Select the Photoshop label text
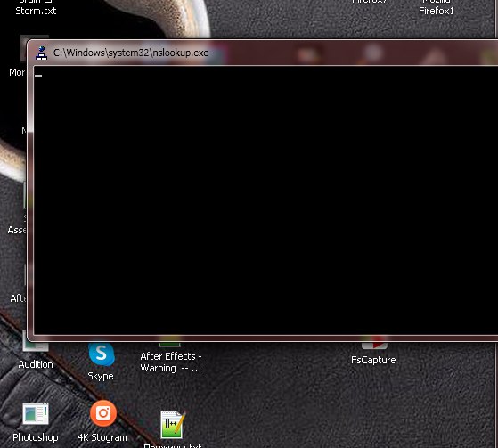Image resolution: width=498 pixels, height=448 pixels. click(36, 437)
